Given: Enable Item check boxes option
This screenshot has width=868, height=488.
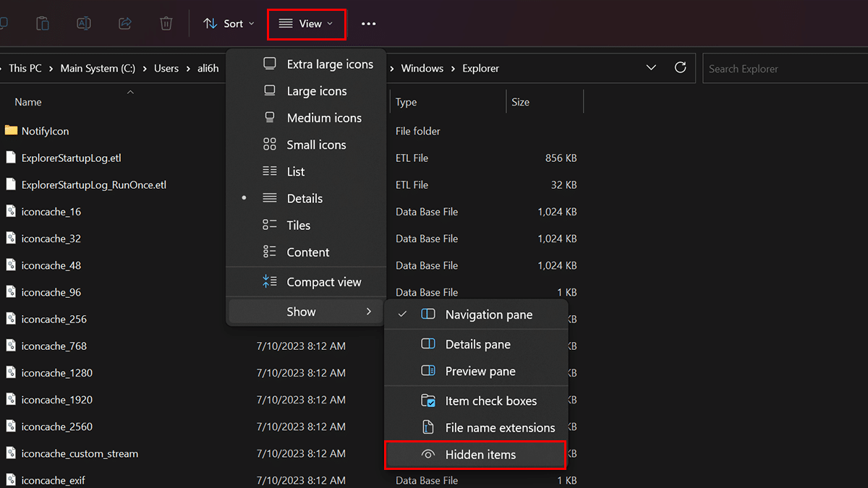Looking at the screenshot, I should click(490, 401).
